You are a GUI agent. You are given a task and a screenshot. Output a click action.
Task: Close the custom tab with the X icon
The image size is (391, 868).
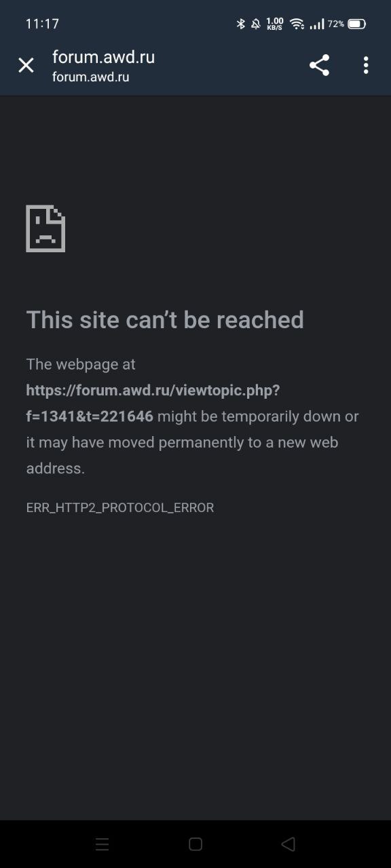26,65
